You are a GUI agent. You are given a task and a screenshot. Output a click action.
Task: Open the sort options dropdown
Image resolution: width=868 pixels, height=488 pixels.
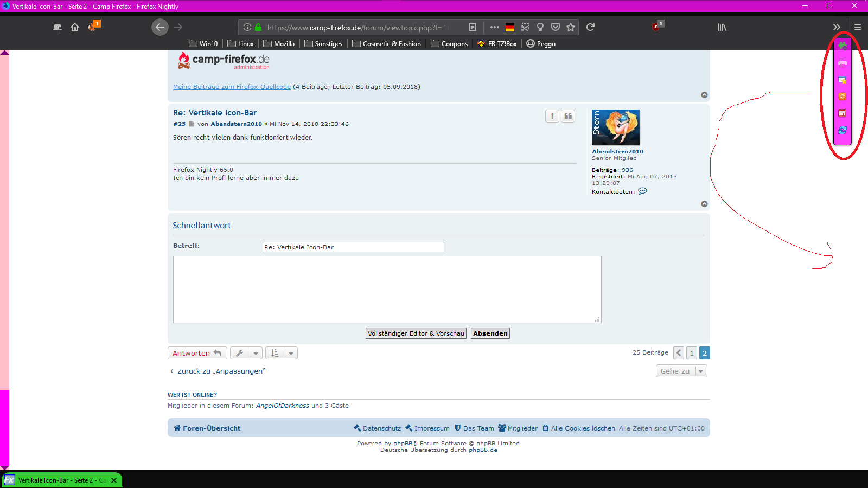pyautogui.click(x=282, y=353)
